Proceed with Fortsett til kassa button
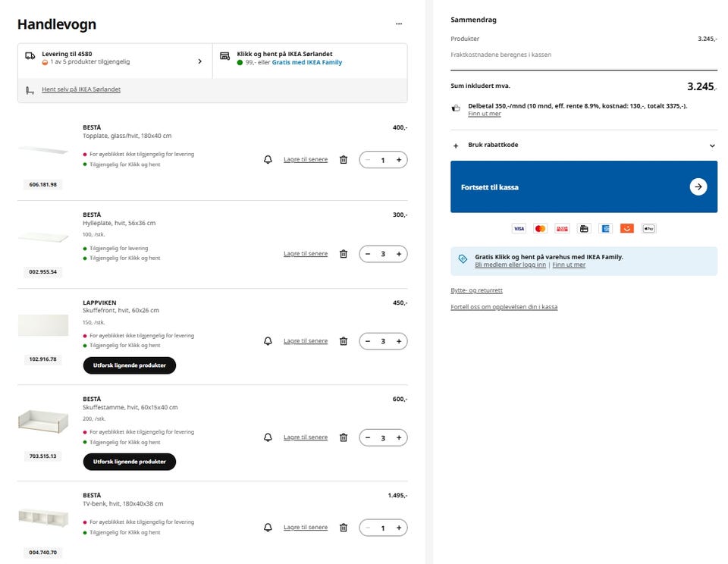 (584, 186)
